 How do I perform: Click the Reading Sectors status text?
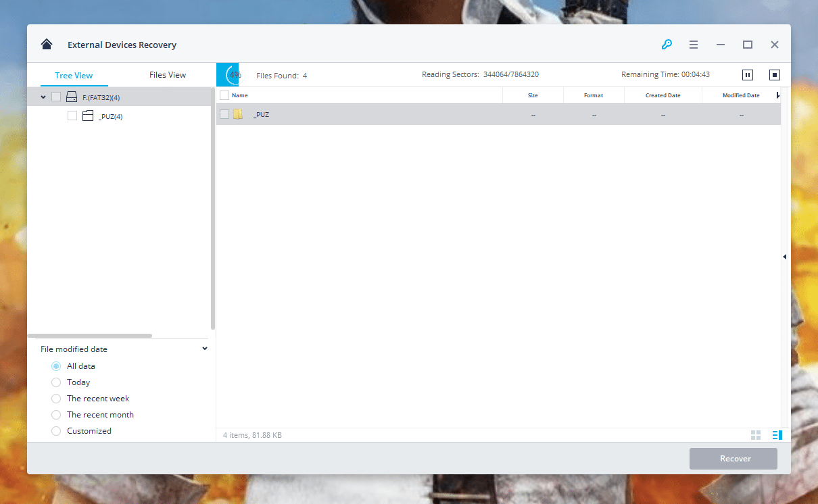click(x=480, y=74)
